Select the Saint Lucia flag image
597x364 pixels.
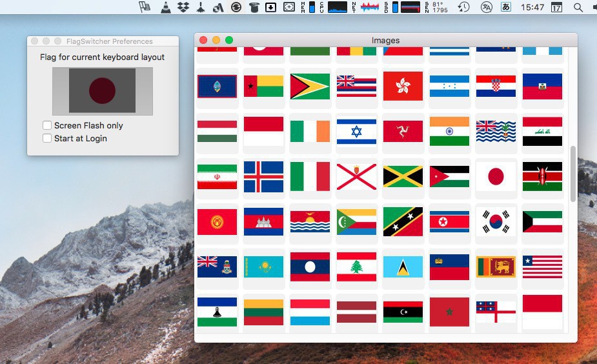(403, 267)
